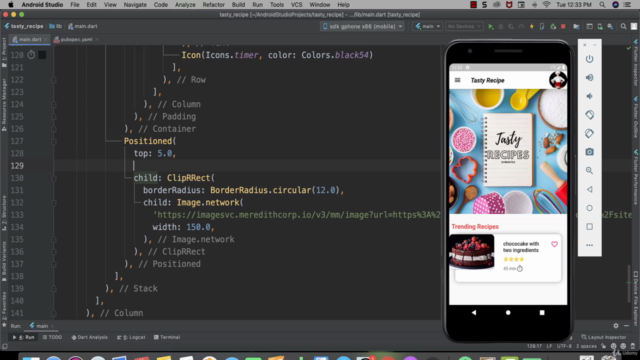Viewport: 640px width, 360px height.
Task: Open the Dart Analysis tool window
Action: 89,337
